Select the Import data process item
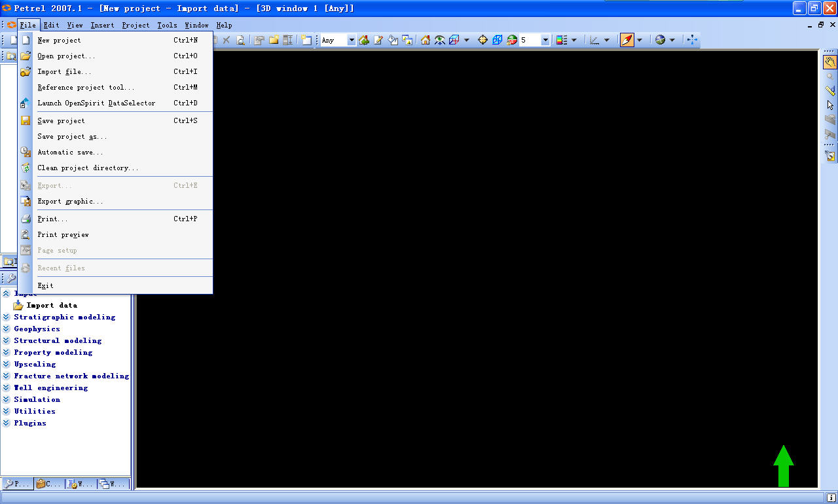Image resolution: width=838 pixels, height=504 pixels. (x=52, y=305)
